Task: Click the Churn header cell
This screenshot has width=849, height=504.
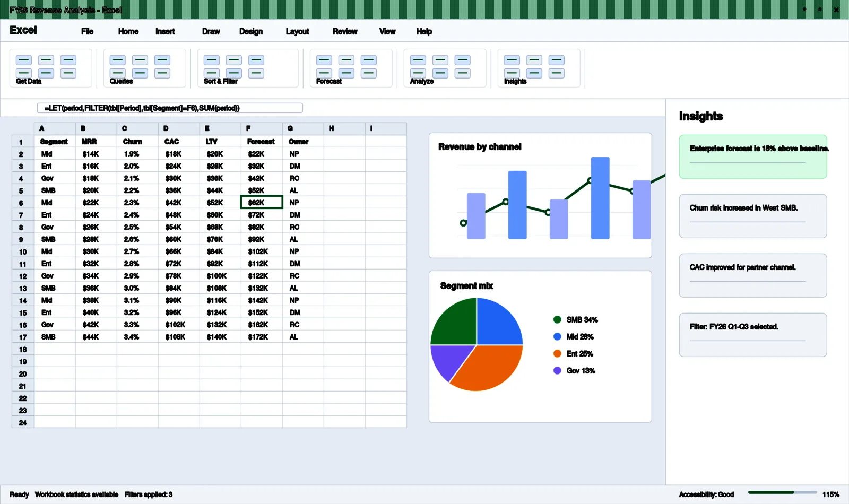Action: 137,142
